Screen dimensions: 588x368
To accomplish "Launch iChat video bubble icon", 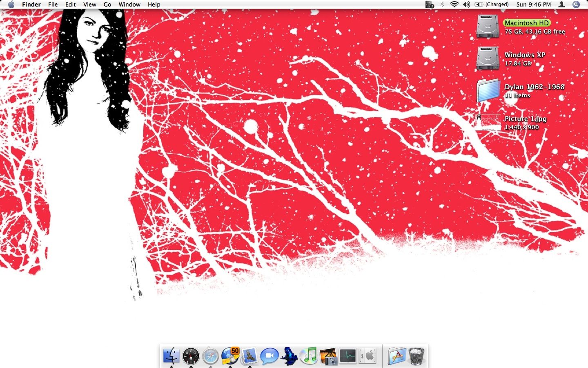I will coord(269,356).
